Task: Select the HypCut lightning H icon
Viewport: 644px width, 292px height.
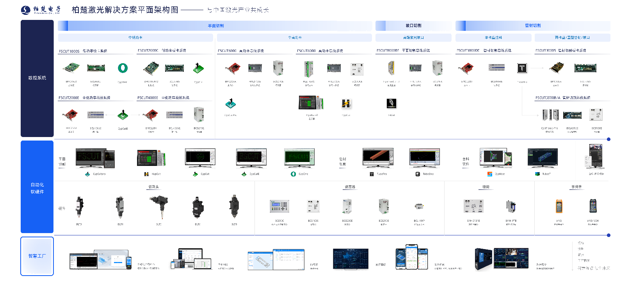Action: pyautogui.click(x=346, y=103)
